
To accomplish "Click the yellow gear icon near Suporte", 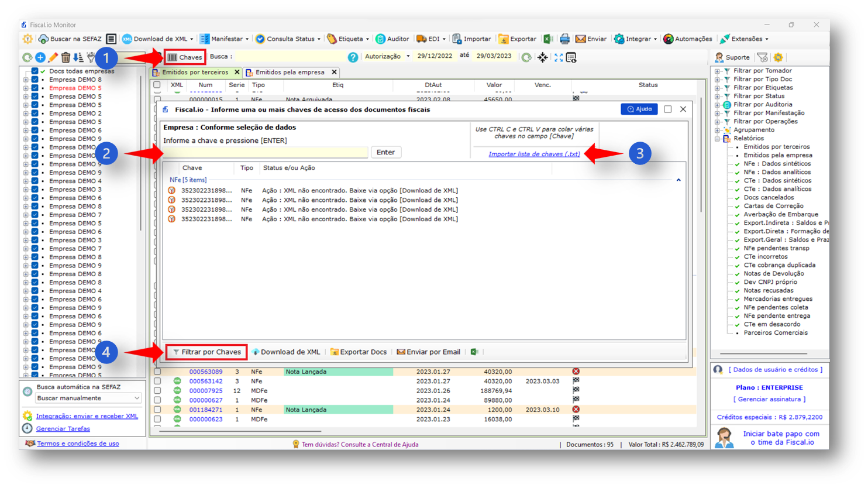I will (778, 57).
